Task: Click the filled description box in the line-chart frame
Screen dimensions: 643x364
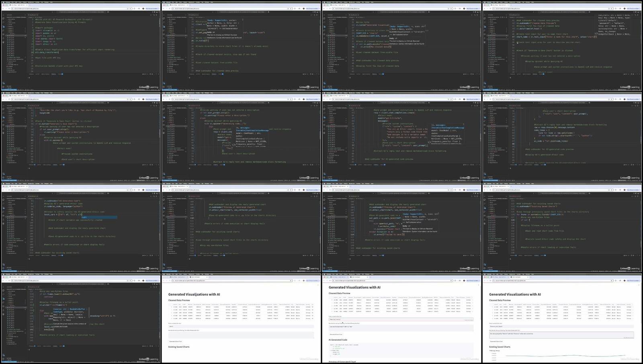Action: coord(561,334)
